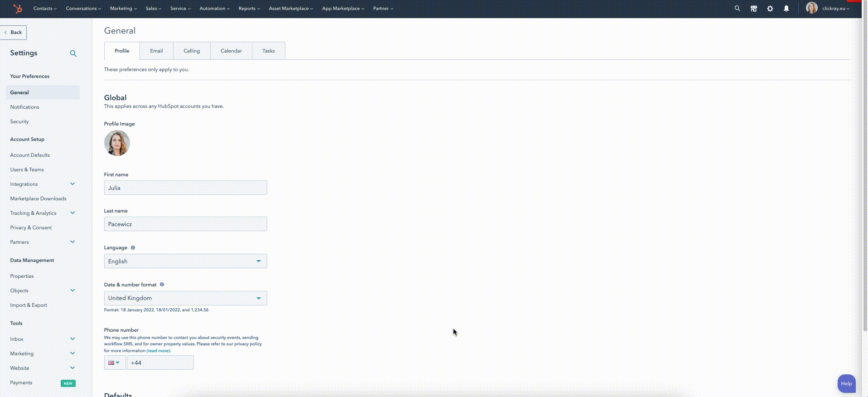Click the profile image photo
The width and height of the screenshot is (868, 397).
[x=117, y=143]
